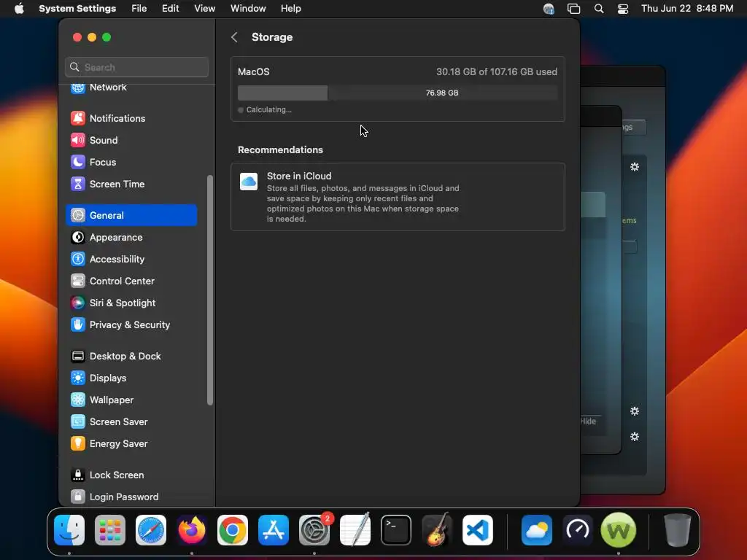Open the Weather app from the Dock

[537, 530]
